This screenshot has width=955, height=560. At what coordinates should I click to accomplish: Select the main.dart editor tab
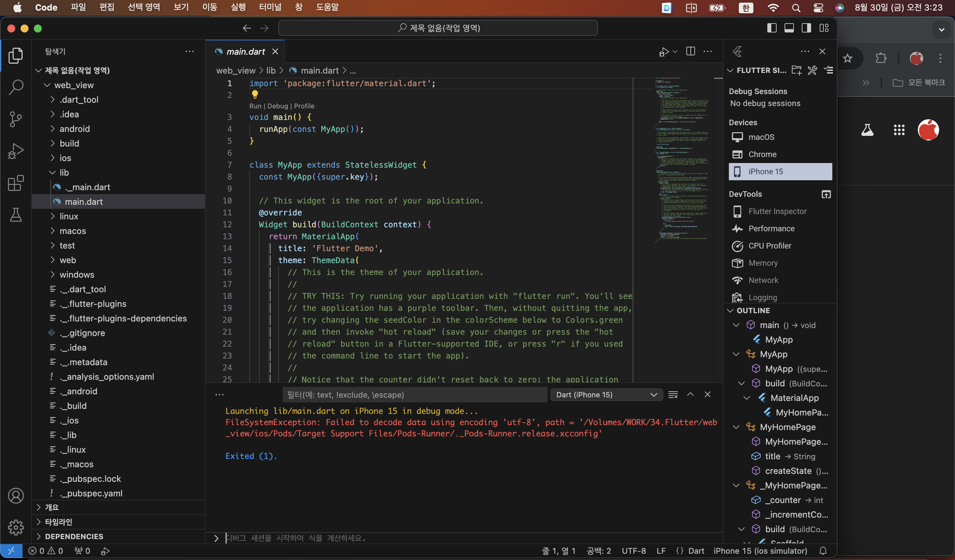click(x=245, y=51)
